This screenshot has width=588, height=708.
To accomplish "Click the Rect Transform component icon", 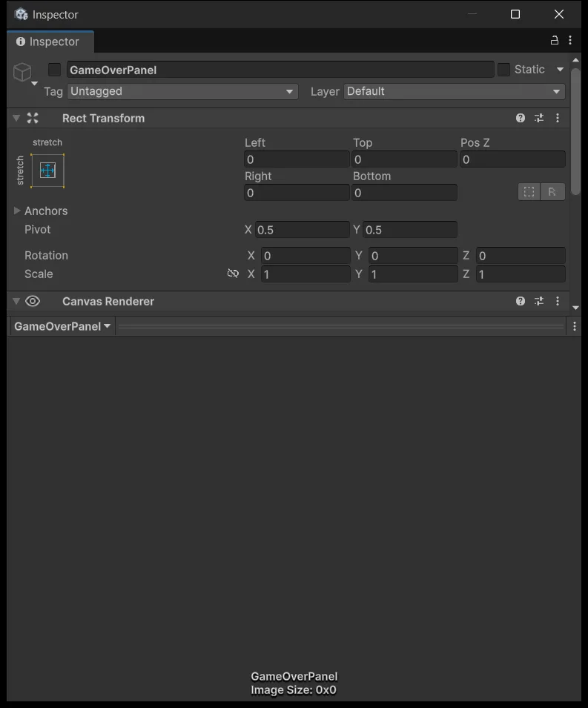I will [33, 119].
